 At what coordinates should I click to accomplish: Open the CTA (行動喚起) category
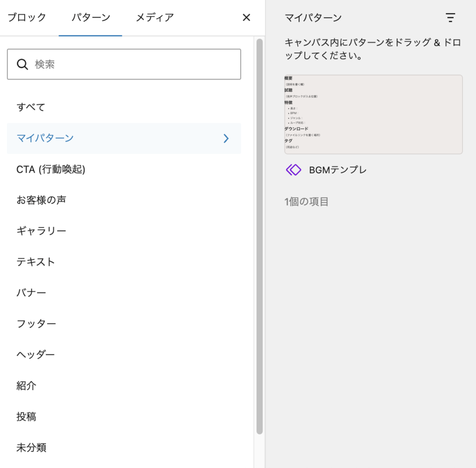pyautogui.click(x=51, y=169)
